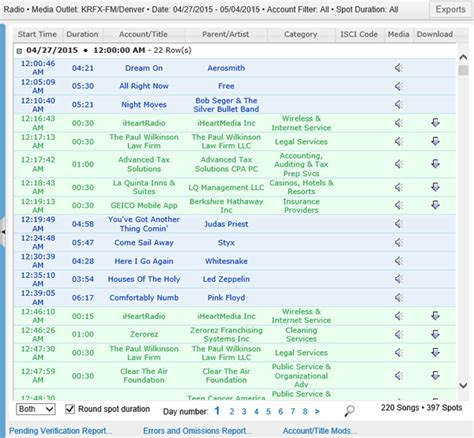Screen dimensions: 474x438
Task: Play media for Here I Go Again
Action: 399,261
